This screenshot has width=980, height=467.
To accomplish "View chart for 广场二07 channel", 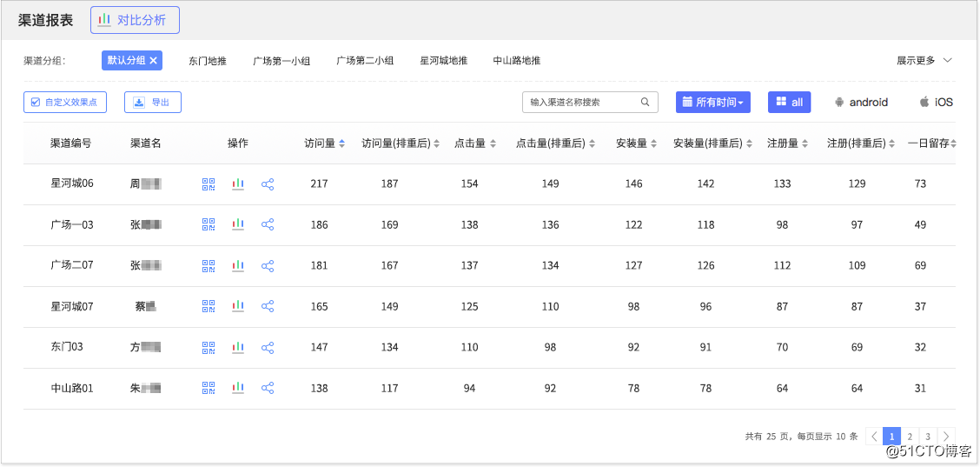I will (237, 266).
